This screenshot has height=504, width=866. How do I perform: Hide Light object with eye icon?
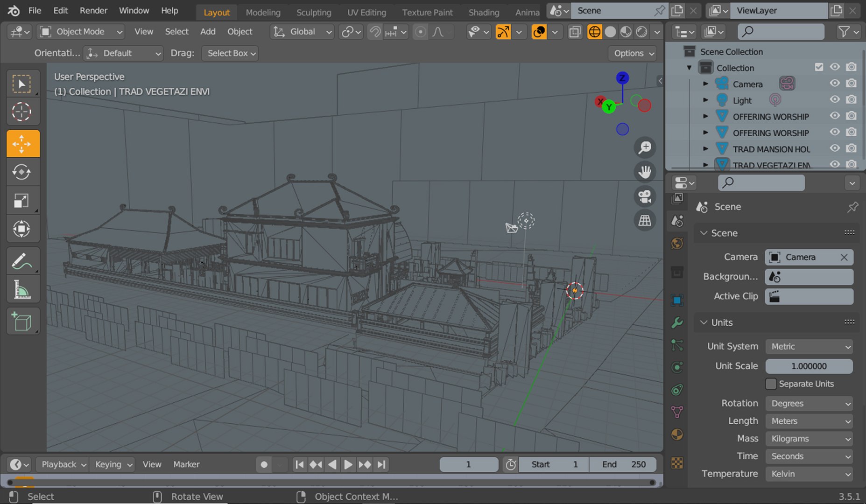click(x=835, y=100)
